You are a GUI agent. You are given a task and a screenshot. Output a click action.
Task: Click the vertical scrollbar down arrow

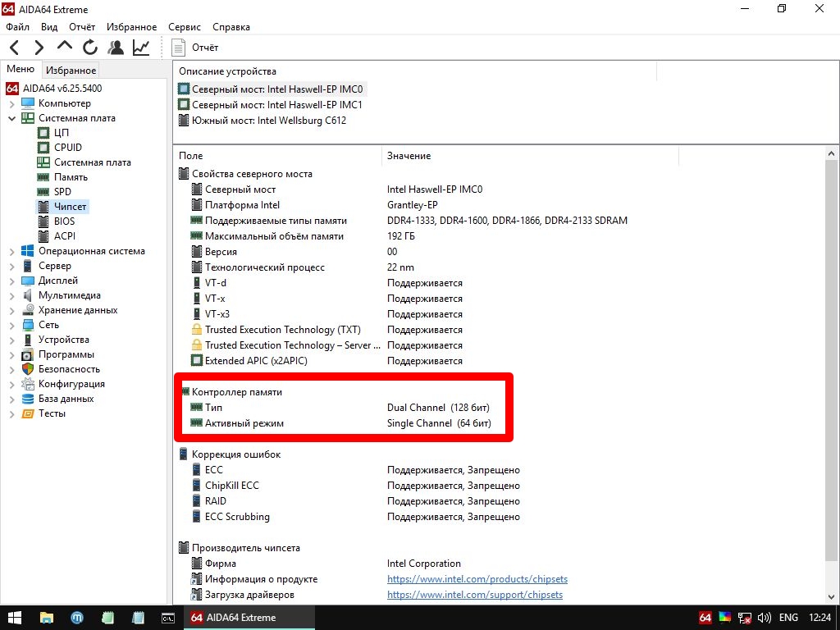831,597
